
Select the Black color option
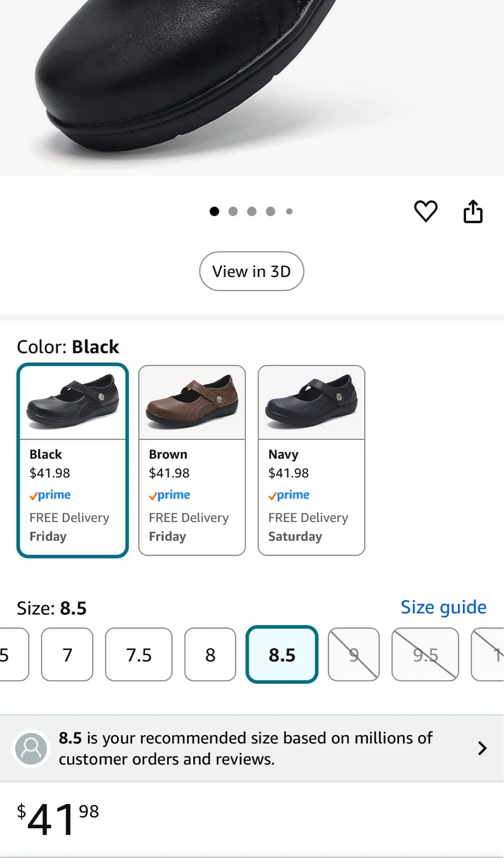click(72, 460)
